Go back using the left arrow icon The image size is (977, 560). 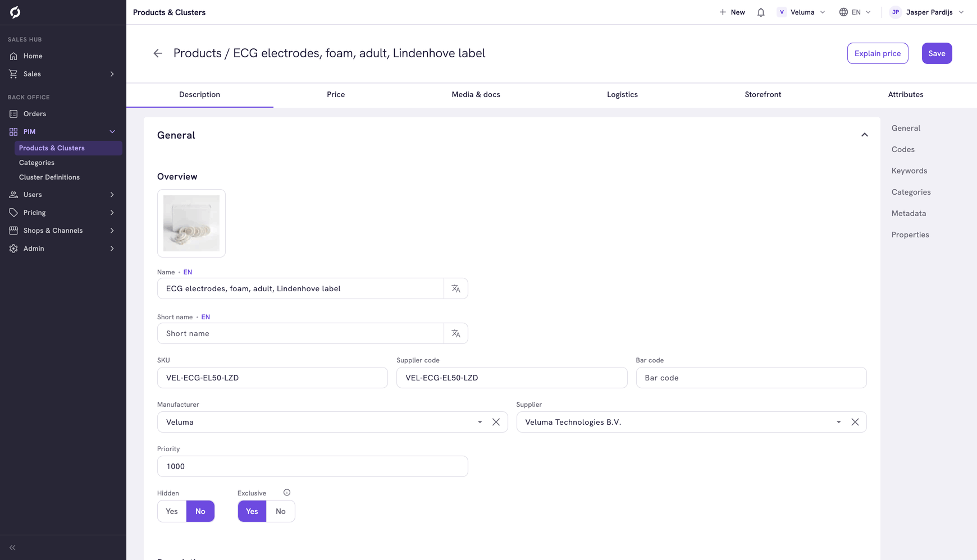pyautogui.click(x=158, y=53)
